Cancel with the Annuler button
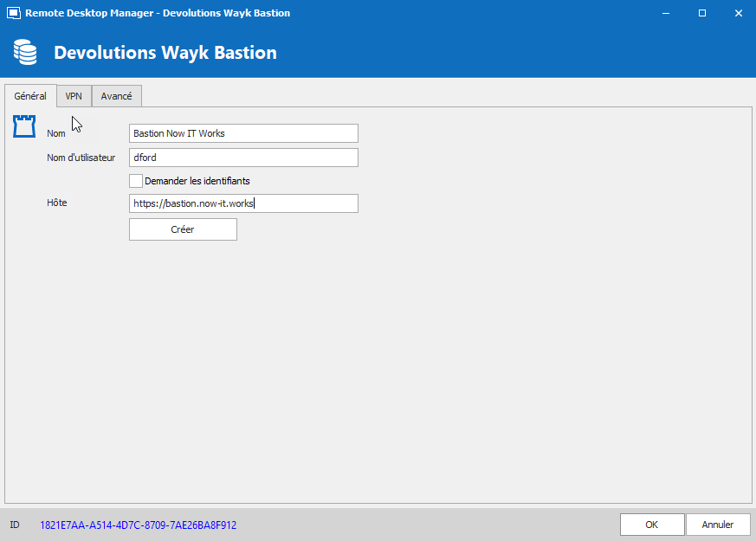 click(717, 525)
